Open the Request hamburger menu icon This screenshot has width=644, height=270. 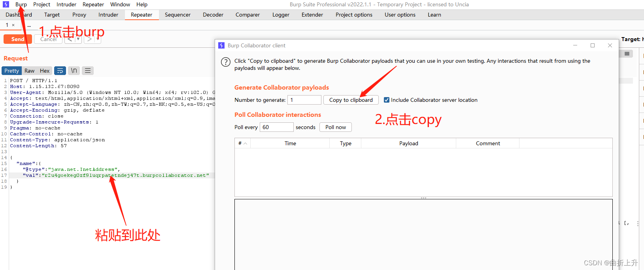[88, 71]
